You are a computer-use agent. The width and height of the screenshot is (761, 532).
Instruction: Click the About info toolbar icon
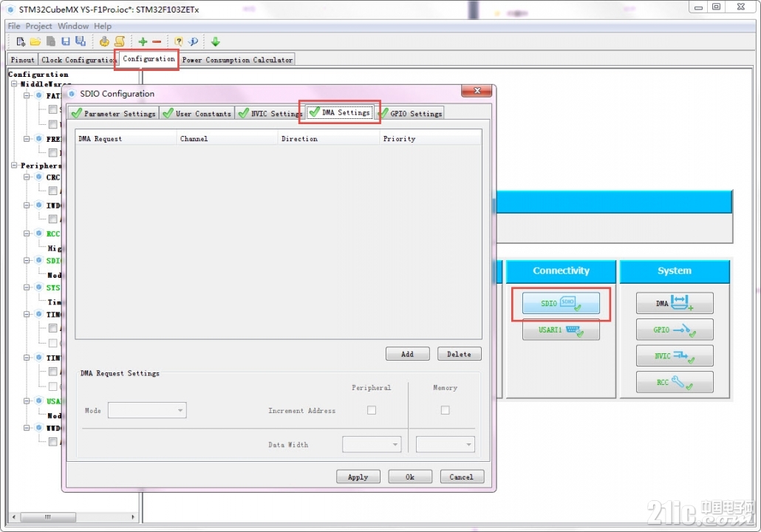click(x=193, y=41)
